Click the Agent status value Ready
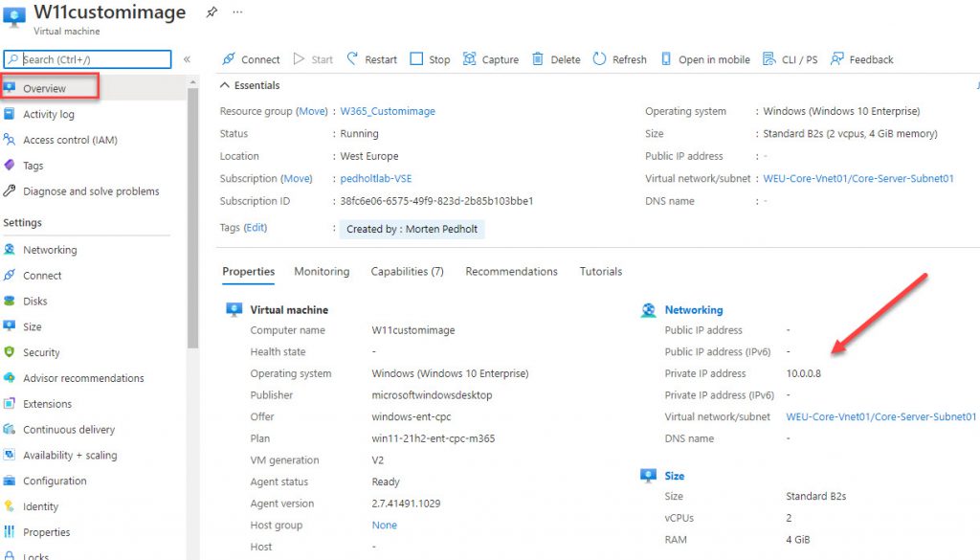Screen dimensions: 980x560 [386, 482]
